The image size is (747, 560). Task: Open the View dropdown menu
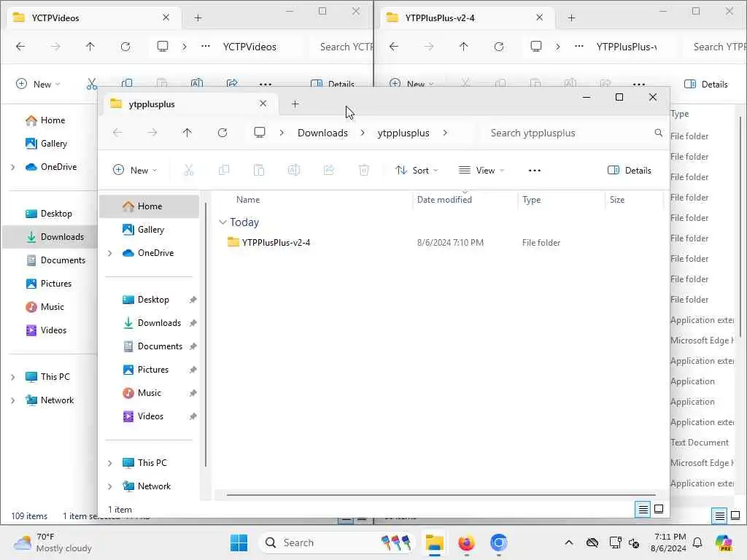pos(481,170)
